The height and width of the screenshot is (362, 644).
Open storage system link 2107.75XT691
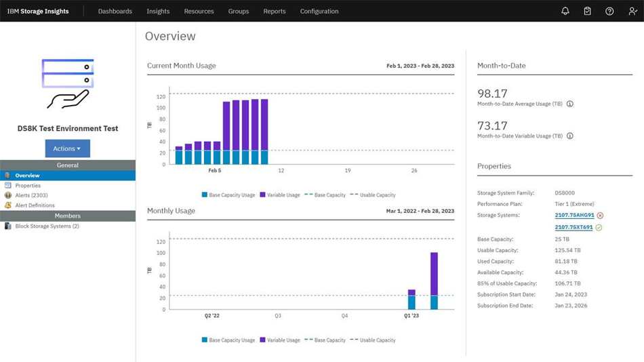click(573, 227)
